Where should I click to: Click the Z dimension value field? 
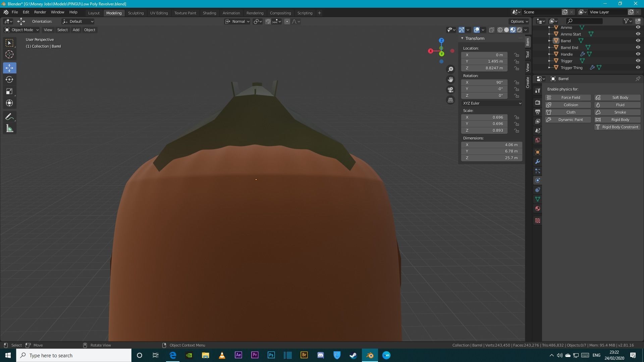(x=491, y=158)
